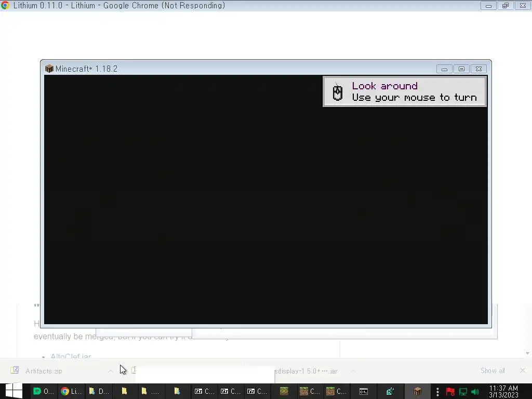Open the File Explorer 'D...' taskbar button
Viewport: 532px width, 399px height.
(99, 391)
